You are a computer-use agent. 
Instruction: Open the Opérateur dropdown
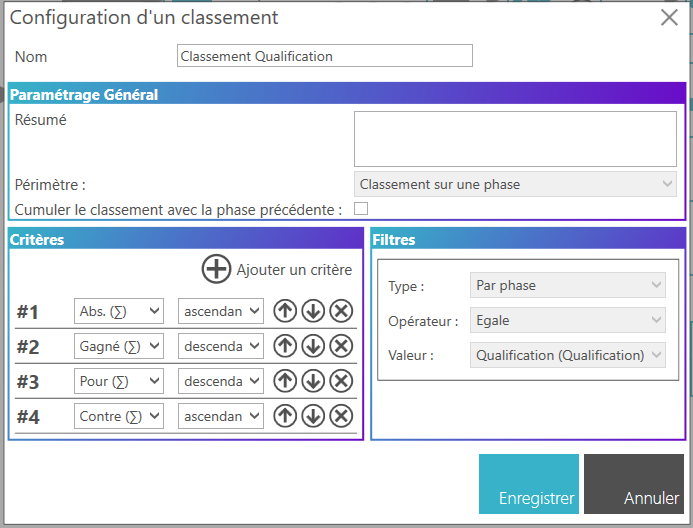point(568,320)
